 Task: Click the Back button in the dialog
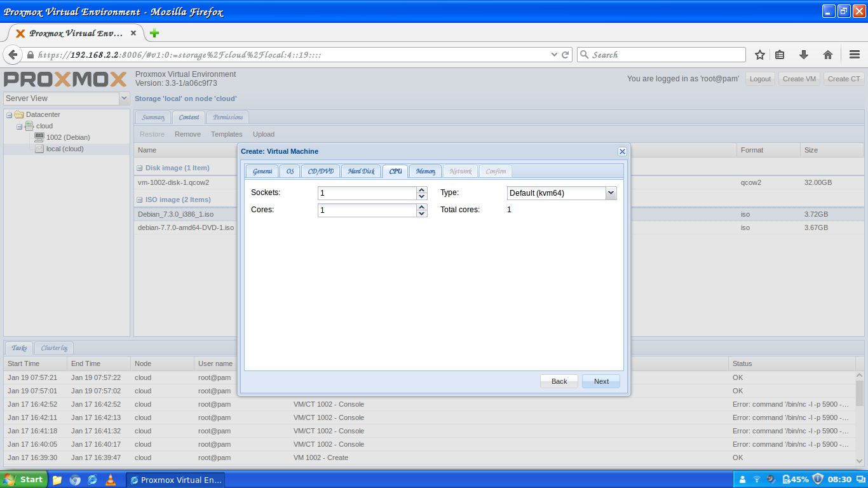click(x=559, y=381)
